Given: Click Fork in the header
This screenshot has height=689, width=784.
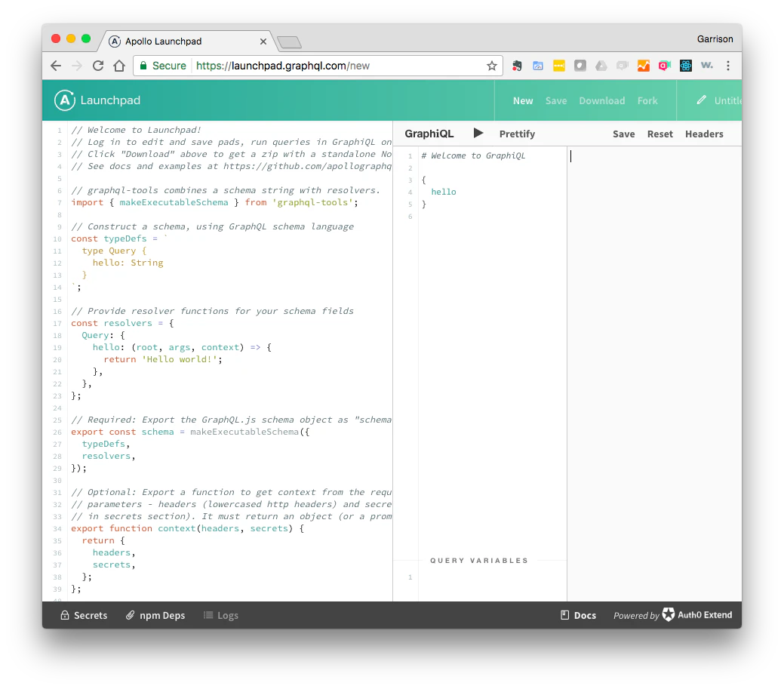Looking at the screenshot, I should (x=647, y=100).
